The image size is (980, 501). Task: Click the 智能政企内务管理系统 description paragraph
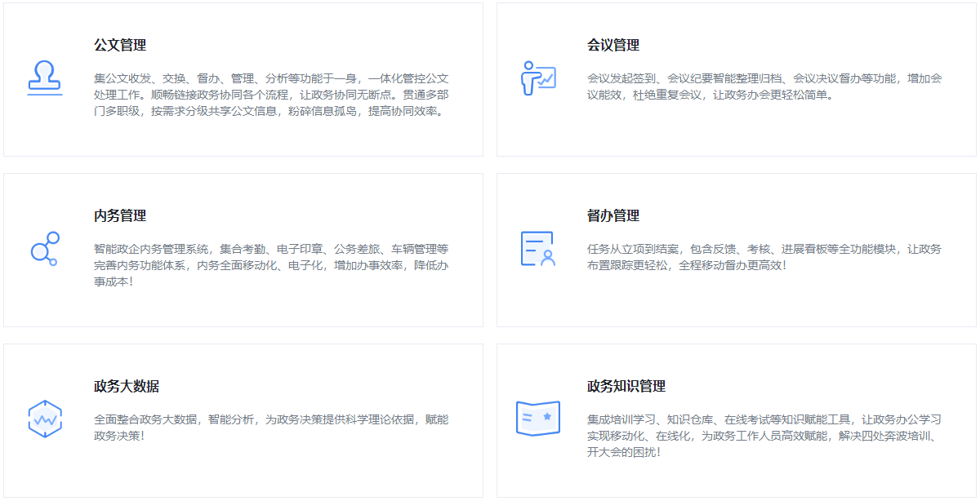[271, 265]
